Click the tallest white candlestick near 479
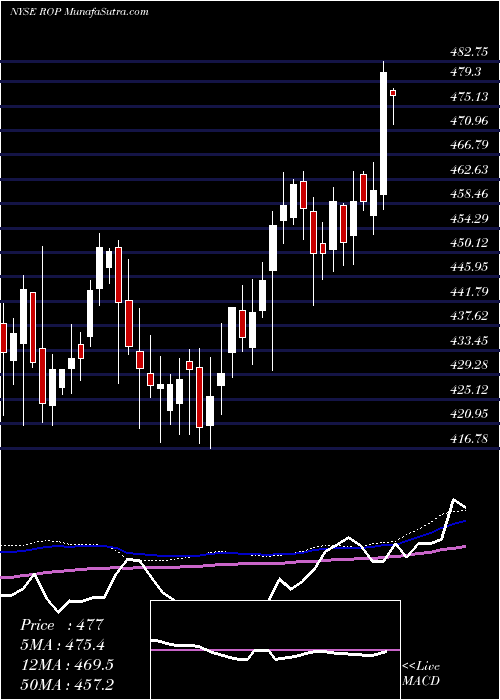The width and height of the screenshot is (500, 700). (383, 133)
